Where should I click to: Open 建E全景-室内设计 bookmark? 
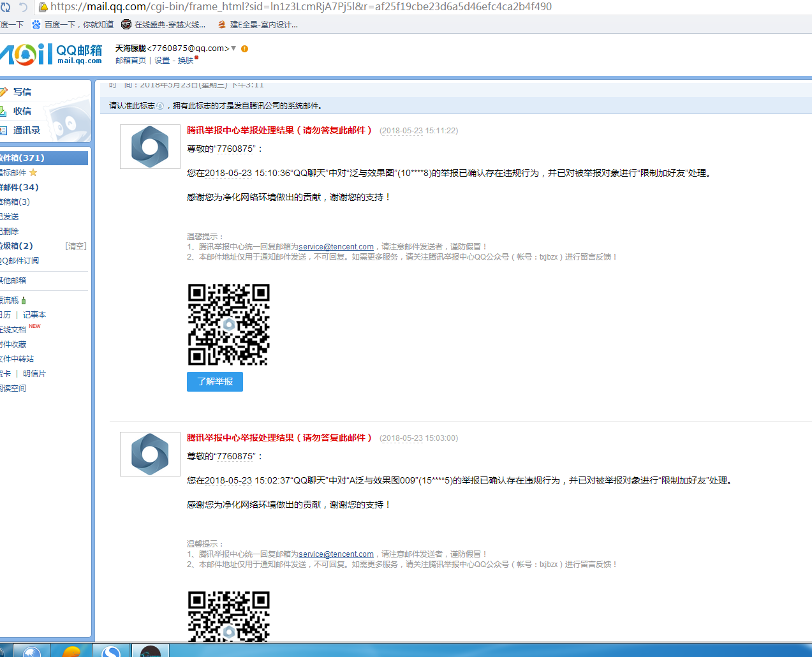point(258,25)
